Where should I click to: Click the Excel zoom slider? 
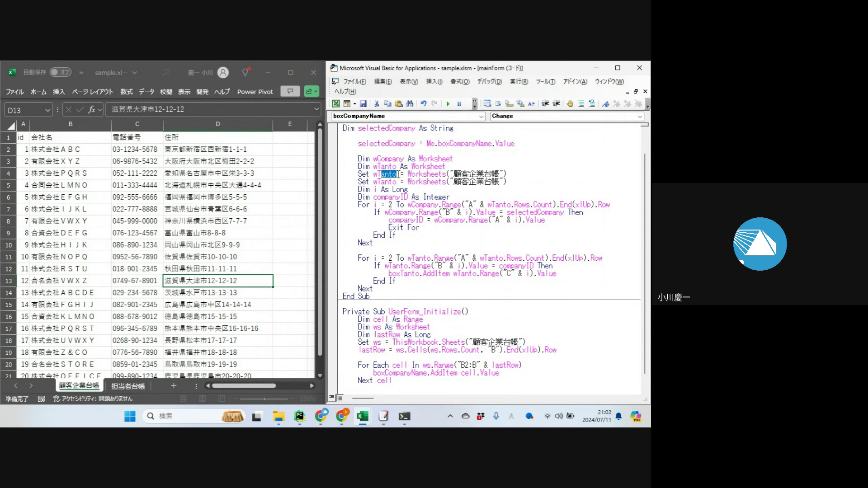pyautogui.click(x=264, y=399)
